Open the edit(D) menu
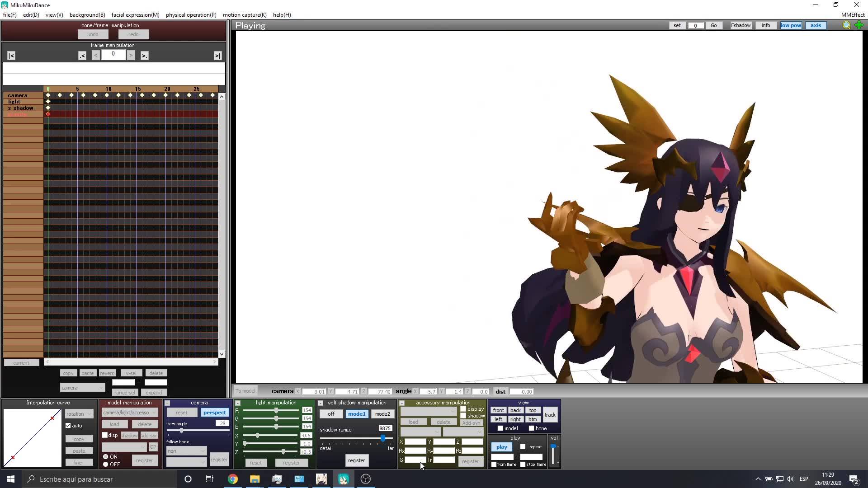868x488 pixels. click(x=31, y=15)
